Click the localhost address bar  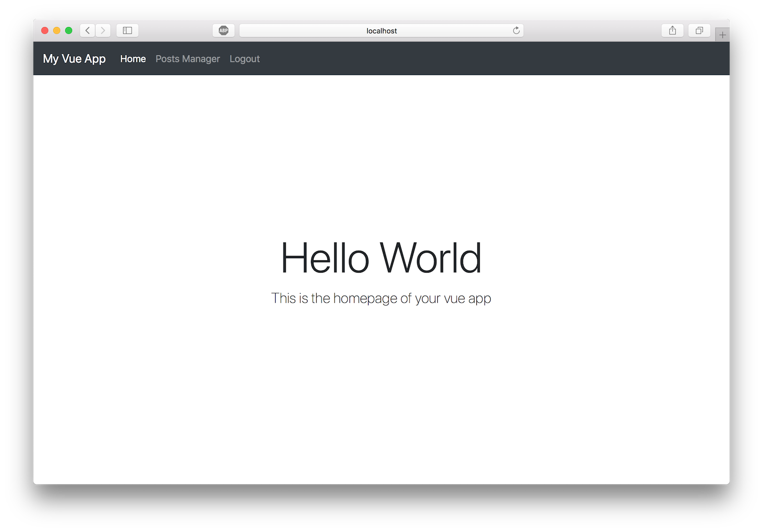tap(381, 31)
